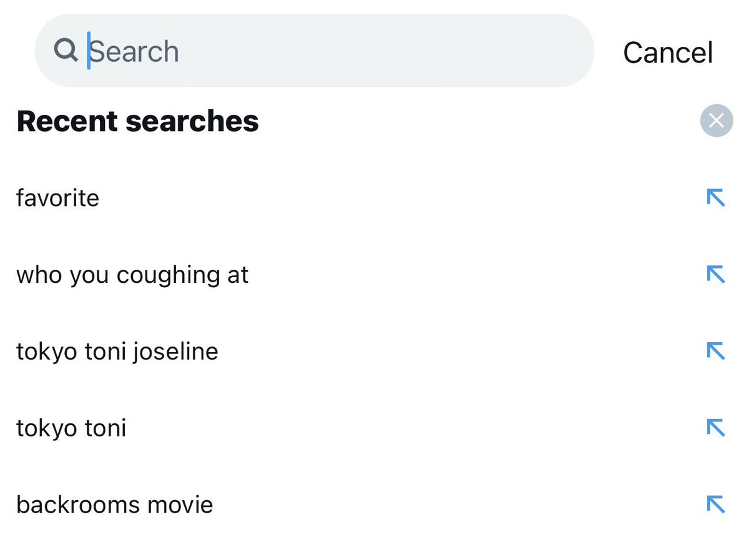
Task: Use arrow icon for 'backrooms movie'
Action: tap(715, 504)
